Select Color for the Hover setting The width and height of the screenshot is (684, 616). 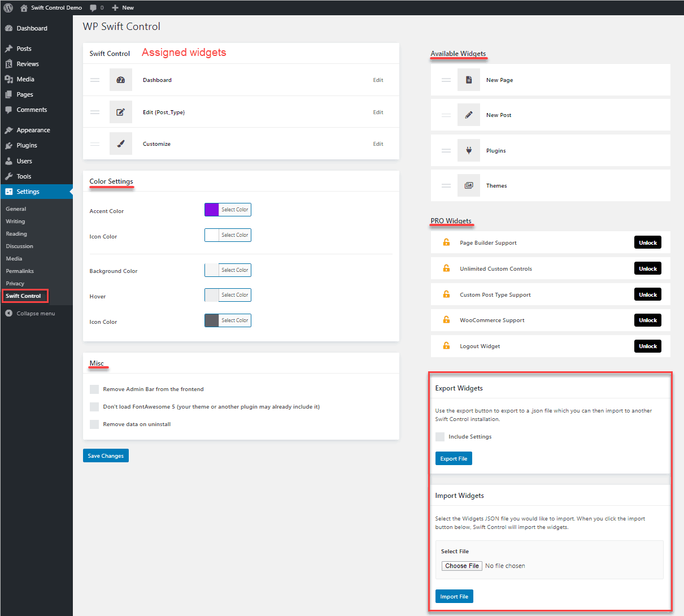234,295
